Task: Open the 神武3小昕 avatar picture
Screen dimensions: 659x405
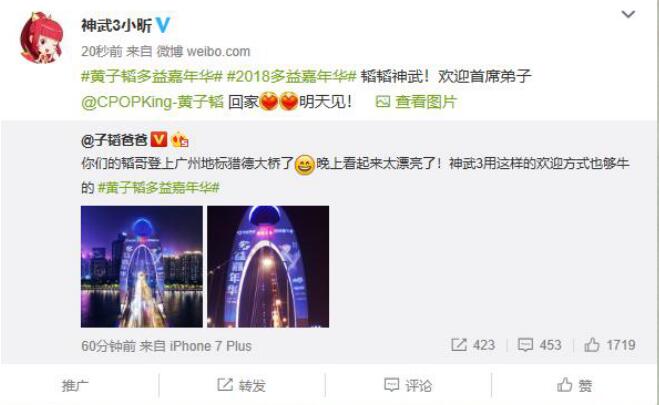Action: tap(42, 38)
